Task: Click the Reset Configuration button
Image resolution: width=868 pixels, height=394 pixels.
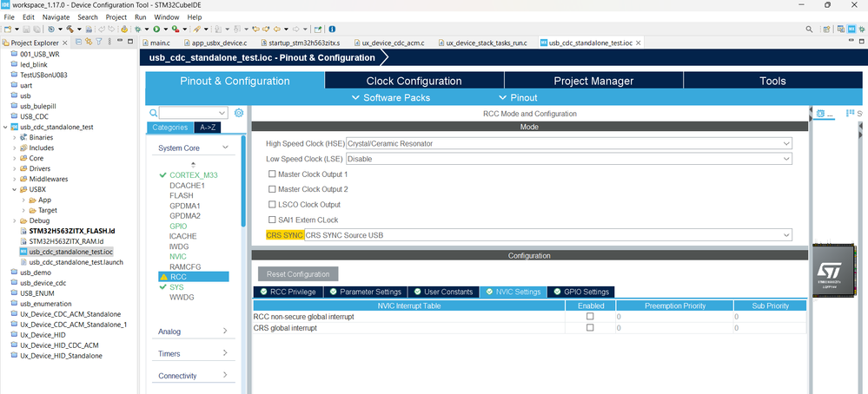Action: pos(298,274)
